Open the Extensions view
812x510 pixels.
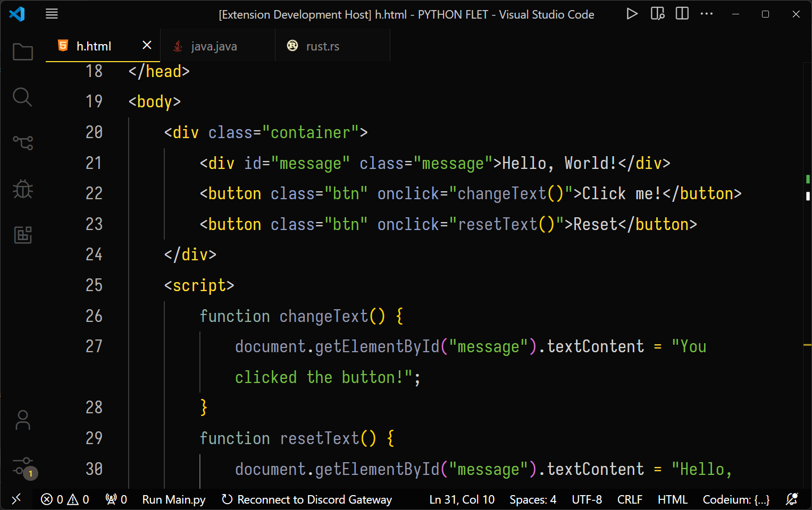pyautogui.click(x=22, y=234)
